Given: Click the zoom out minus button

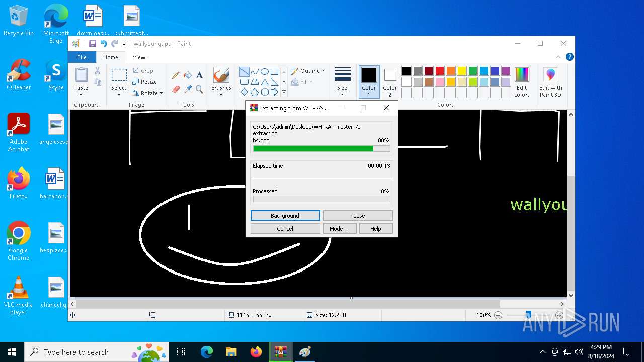Looking at the screenshot, I should [x=498, y=315].
